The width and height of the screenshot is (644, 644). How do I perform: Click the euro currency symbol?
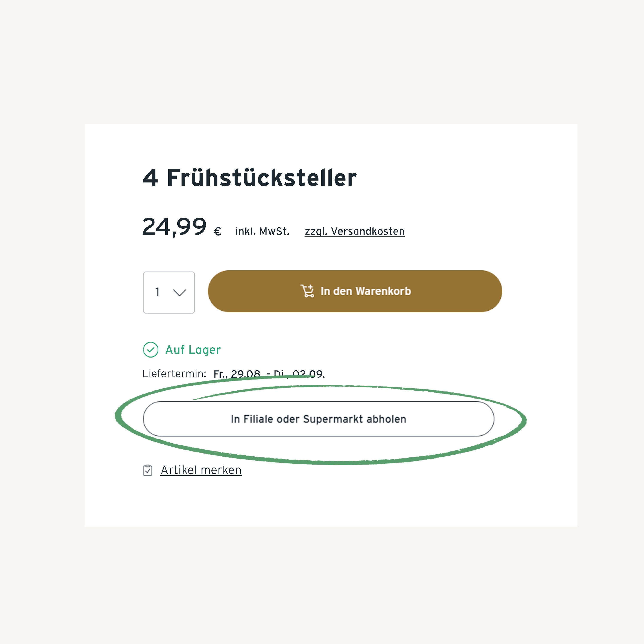click(217, 231)
